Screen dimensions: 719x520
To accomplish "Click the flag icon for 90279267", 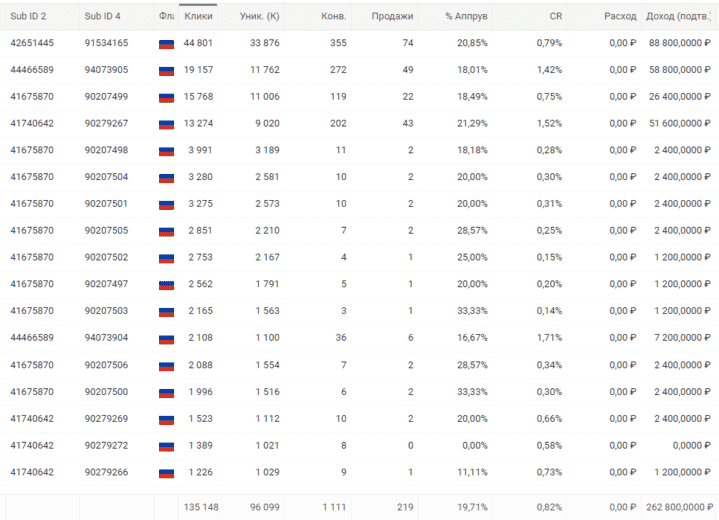I will tap(166, 124).
